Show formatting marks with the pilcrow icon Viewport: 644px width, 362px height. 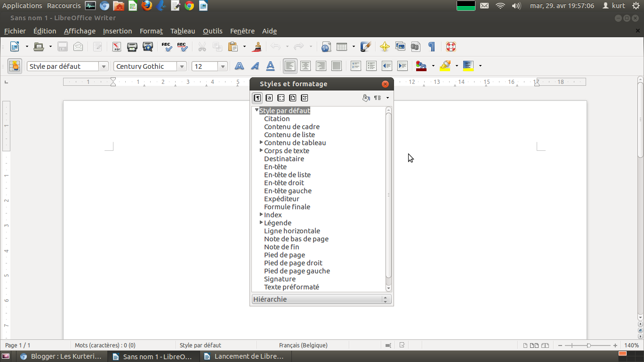click(x=431, y=47)
